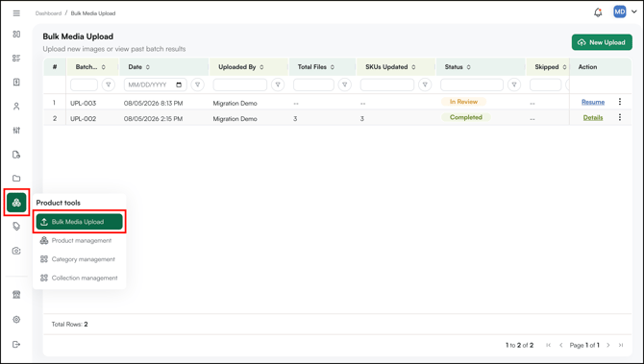Sort by Skipped column
Image resolution: width=644 pixels, height=364 pixels.
pyautogui.click(x=565, y=67)
